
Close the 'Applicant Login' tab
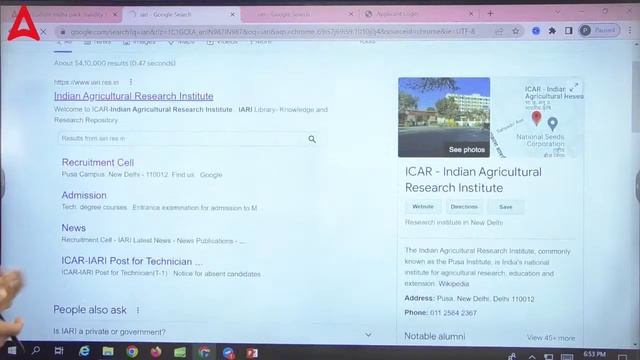coord(471,14)
